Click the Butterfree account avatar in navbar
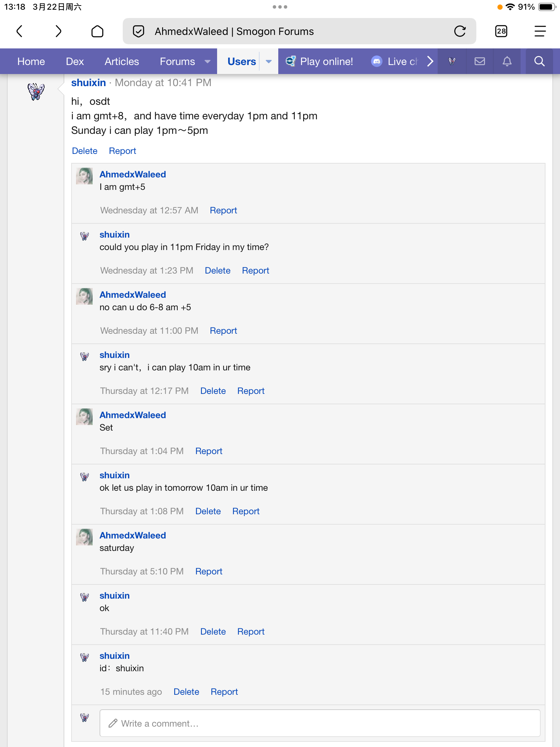Viewport: 560px width, 747px height. tap(452, 61)
